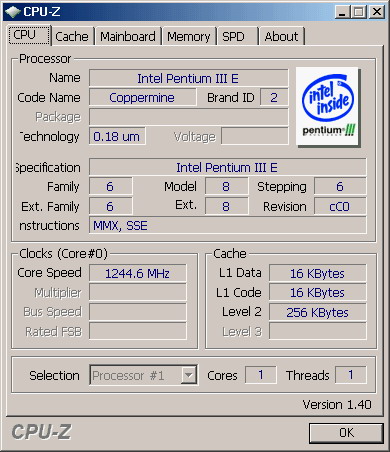The width and height of the screenshot is (390, 452).
Task: Click the Ext. Model value field
Action: tap(226, 206)
